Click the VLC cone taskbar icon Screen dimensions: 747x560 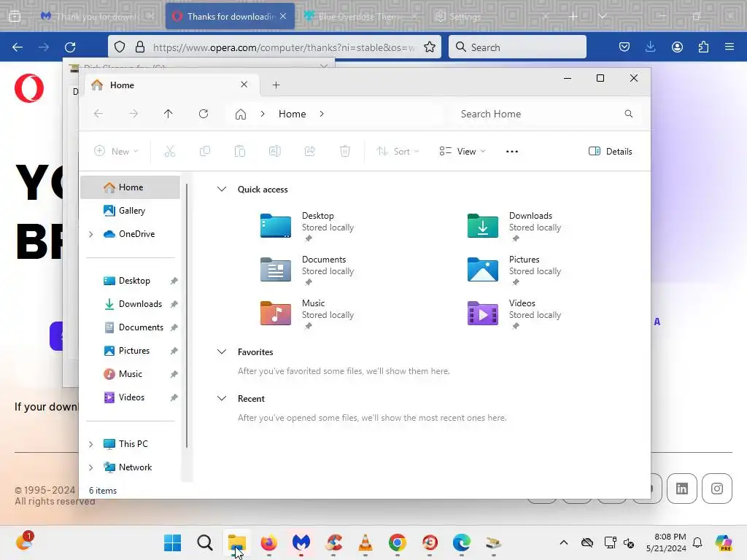coord(365,542)
